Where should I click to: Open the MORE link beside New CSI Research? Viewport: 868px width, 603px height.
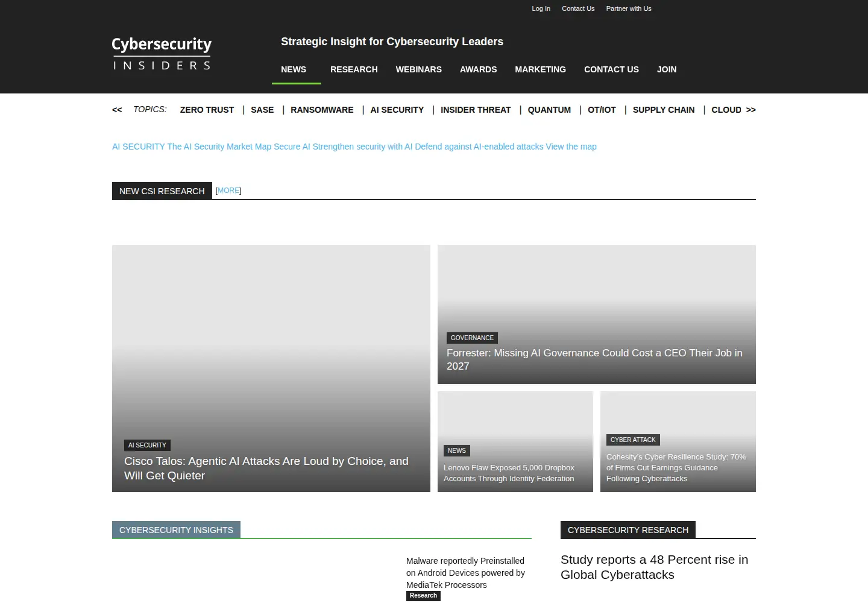click(x=228, y=191)
